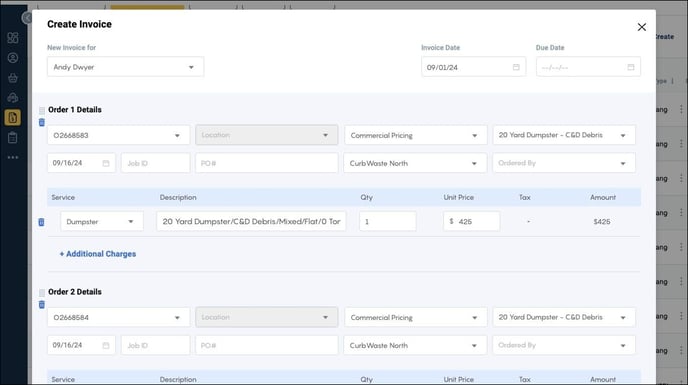Expand the Andy Dwyer customer dropdown
The image size is (688, 385).
click(x=125, y=67)
